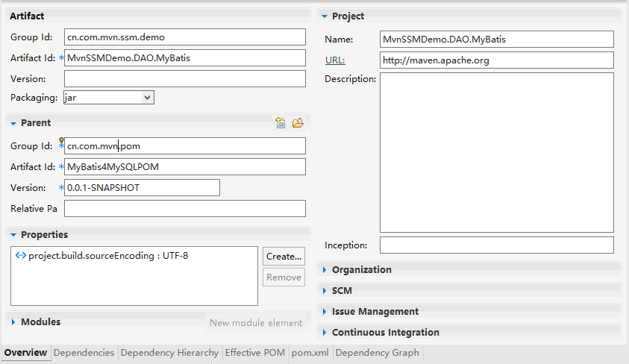This screenshot has height=364, width=629.
Task: Expand the Issue Management section
Action: (325, 312)
